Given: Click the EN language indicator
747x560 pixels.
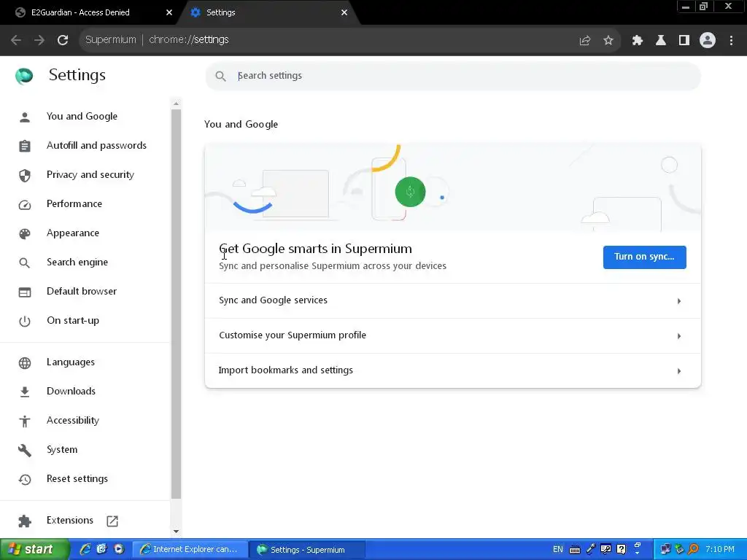Looking at the screenshot, I should (x=558, y=550).
